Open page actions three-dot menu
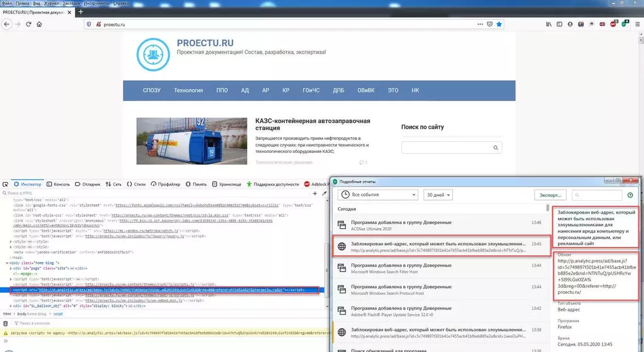 [480, 24]
